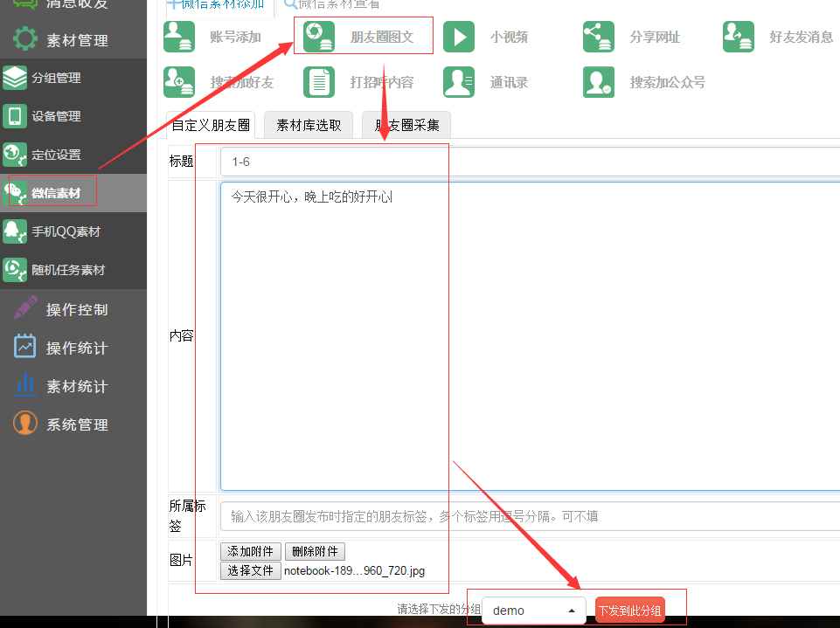
Task: Click 小视频 label text
Action: [509, 37]
